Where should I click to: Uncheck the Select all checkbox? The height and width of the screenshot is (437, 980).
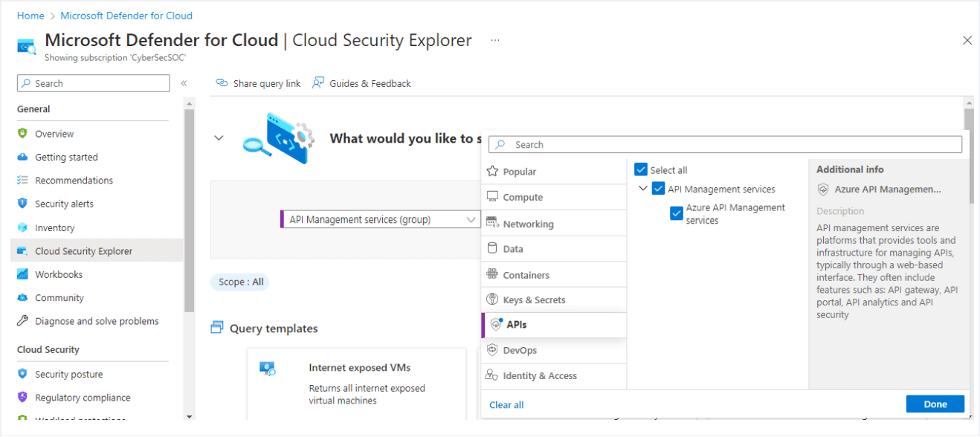click(x=640, y=169)
